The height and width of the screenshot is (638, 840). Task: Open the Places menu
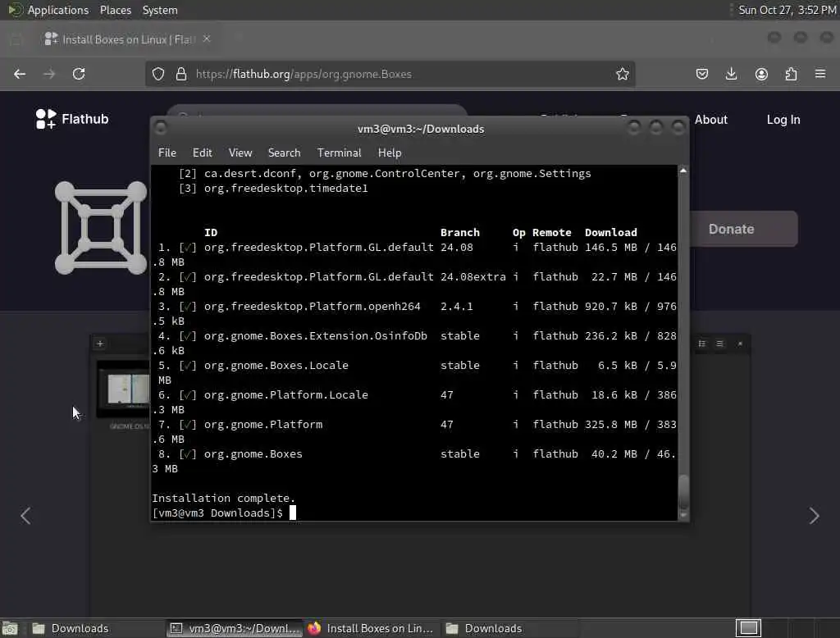pyautogui.click(x=115, y=10)
